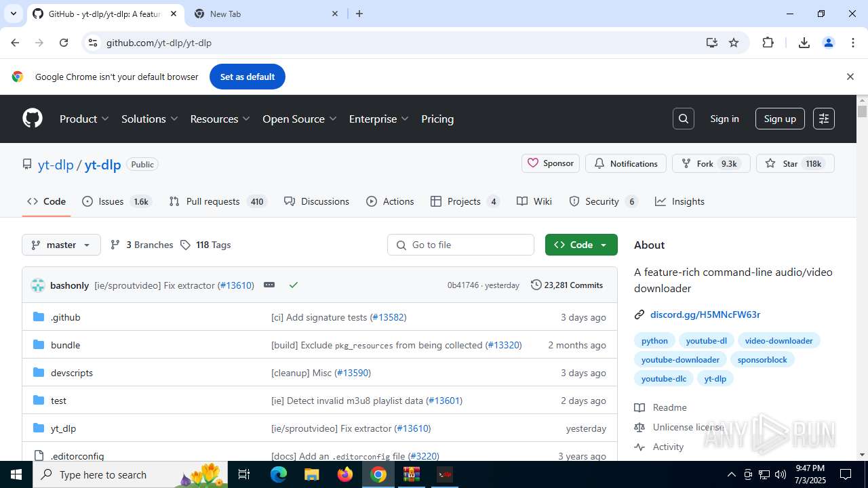Open the master branch selector dropdown
The height and width of the screenshot is (488, 868).
point(61,245)
